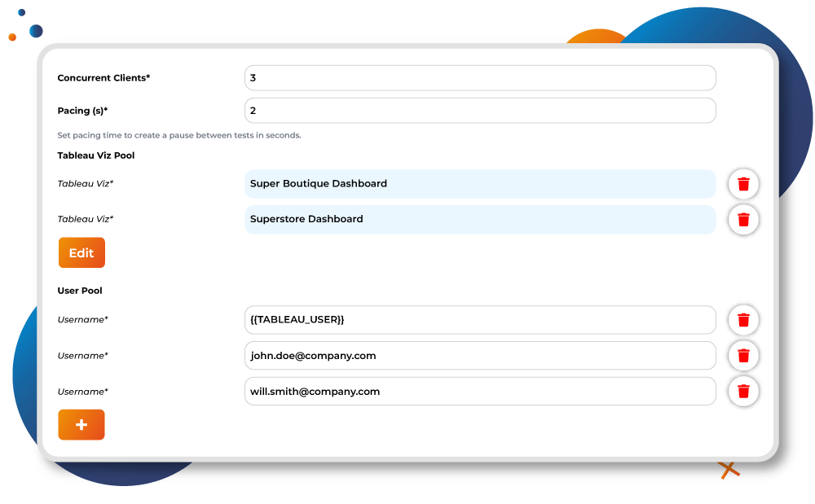Select the Super Boutique Dashboard field
Image resolution: width=815 pixels, height=504 pixels.
[480, 184]
